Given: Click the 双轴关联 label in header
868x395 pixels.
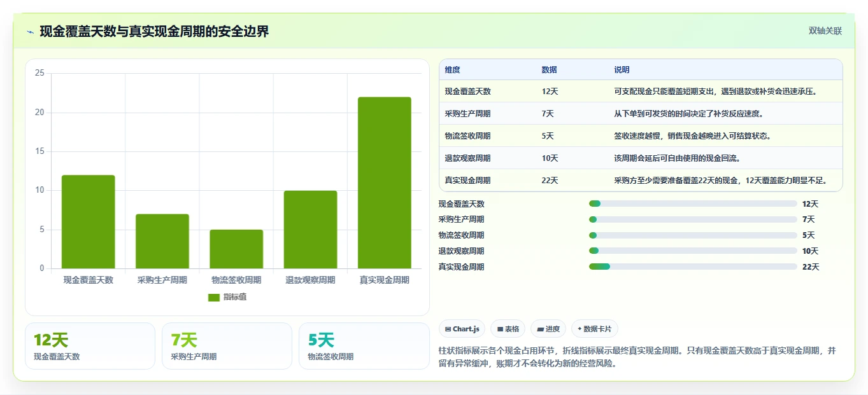Looking at the screenshot, I should click(825, 31).
